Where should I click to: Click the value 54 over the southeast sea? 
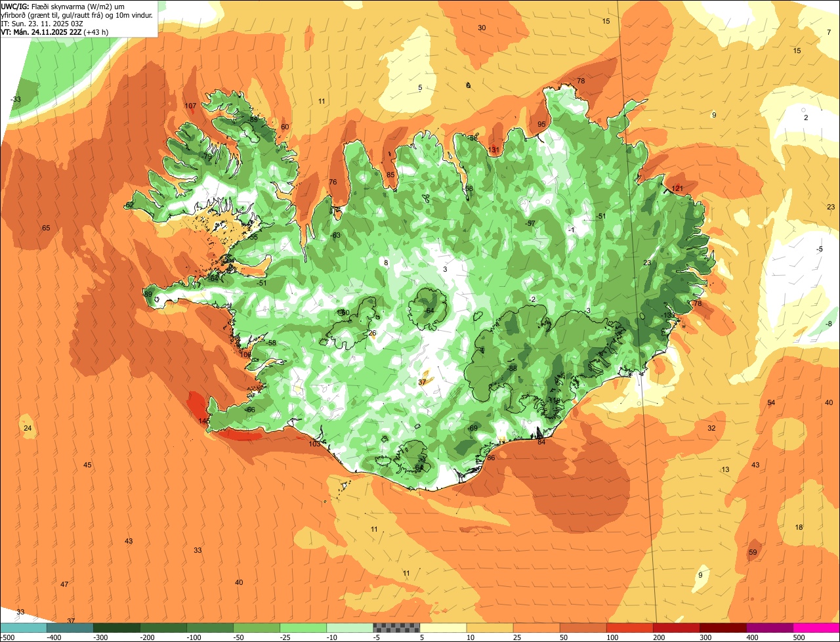pyautogui.click(x=771, y=402)
